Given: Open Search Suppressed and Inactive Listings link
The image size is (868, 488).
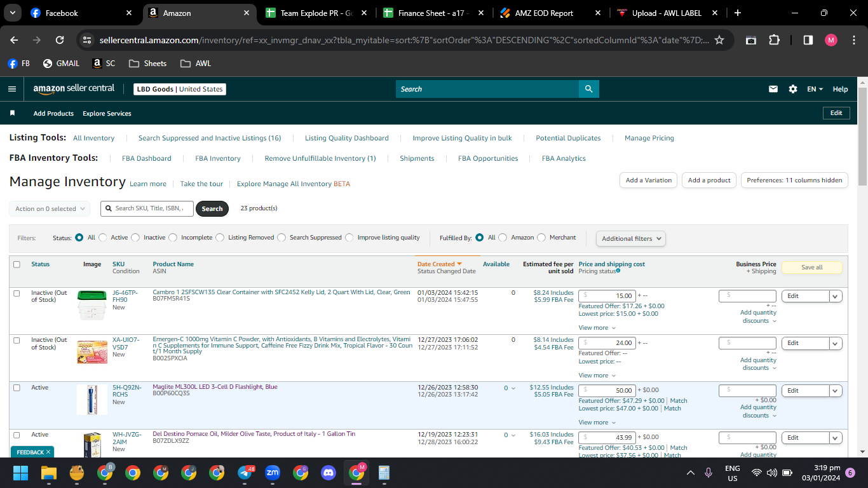Looking at the screenshot, I should point(210,138).
